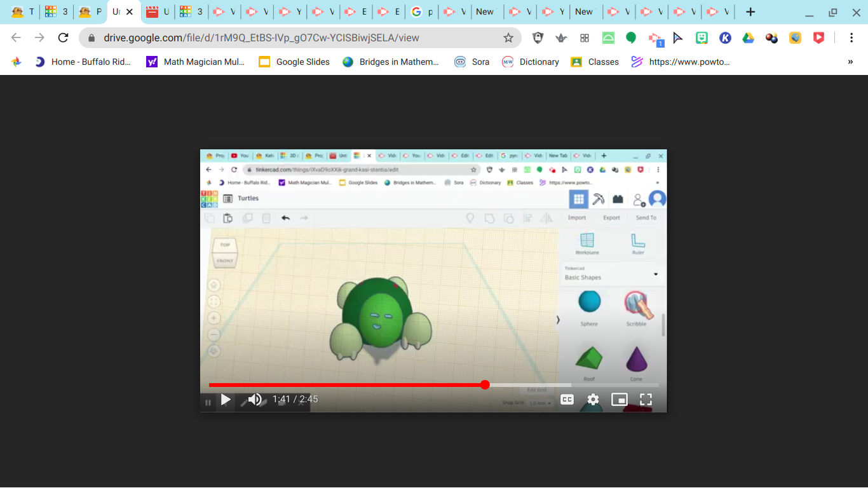Open the video settings gear
This screenshot has width=868, height=488.
pyautogui.click(x=593, y=400)
